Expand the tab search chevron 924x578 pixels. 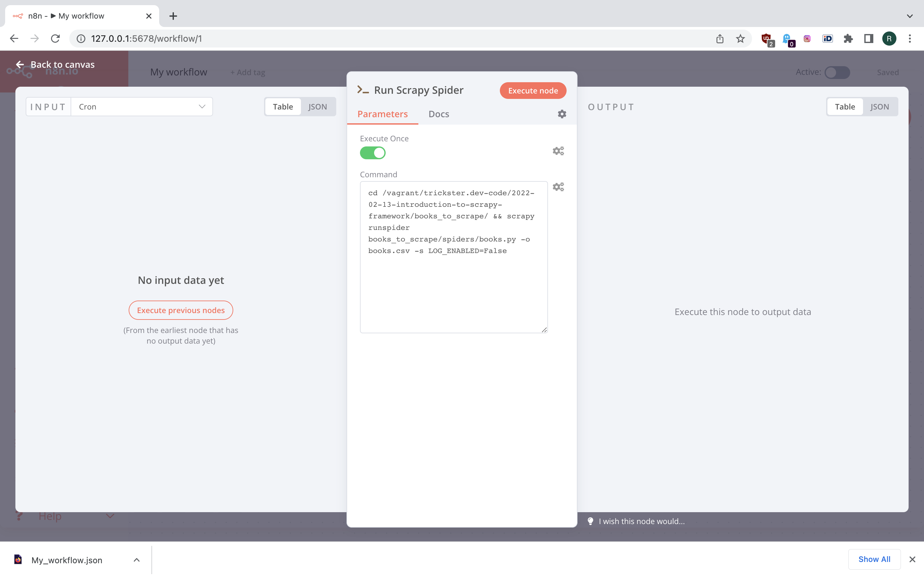point(910,16)
